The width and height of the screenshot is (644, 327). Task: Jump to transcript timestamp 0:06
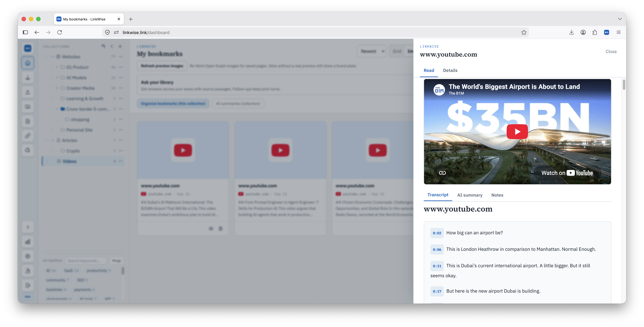click(437, 250)
